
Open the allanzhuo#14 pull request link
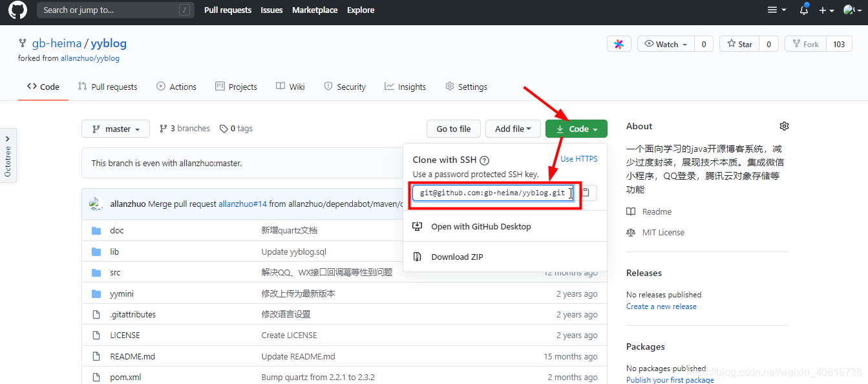(242, 204)
